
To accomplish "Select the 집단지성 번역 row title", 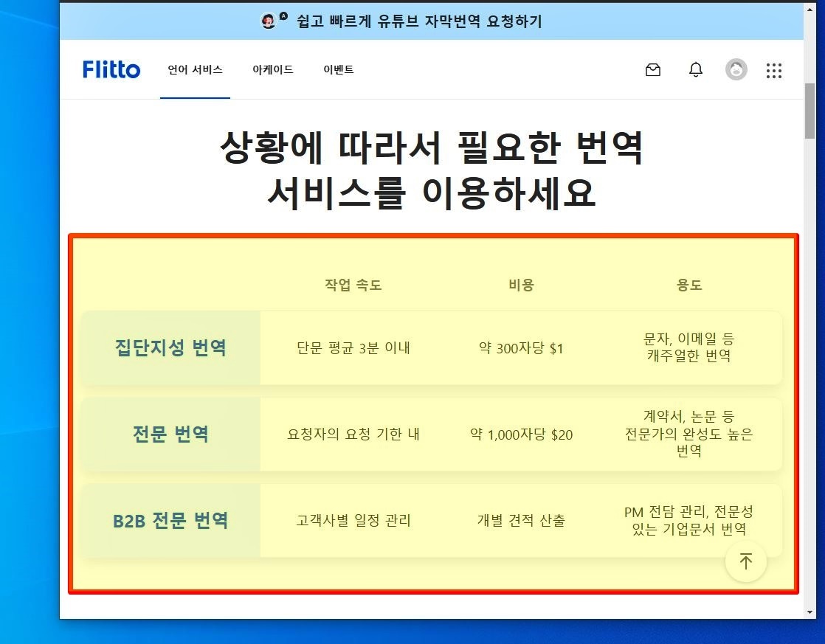I will [x=170, y=347].
